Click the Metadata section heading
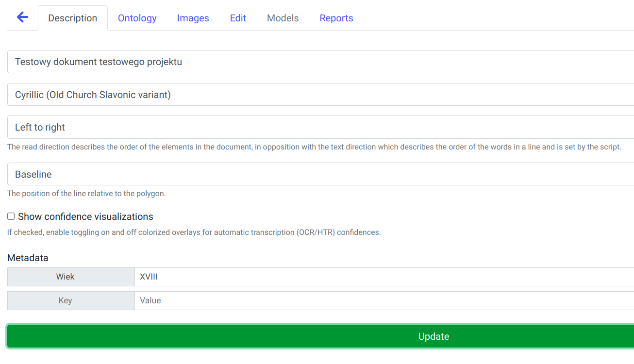Screen dimensions: 634x364 pos(28,258)
